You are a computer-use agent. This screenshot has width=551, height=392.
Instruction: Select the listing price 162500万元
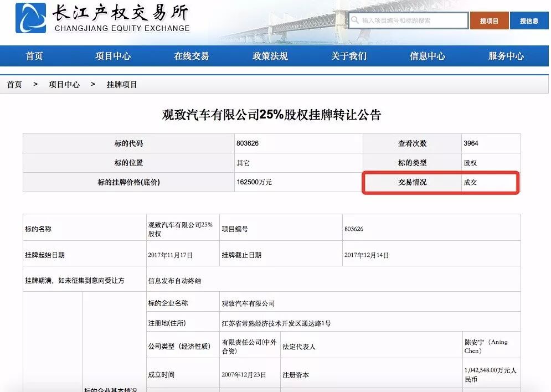pyautogui.click(x=254, y=182)
